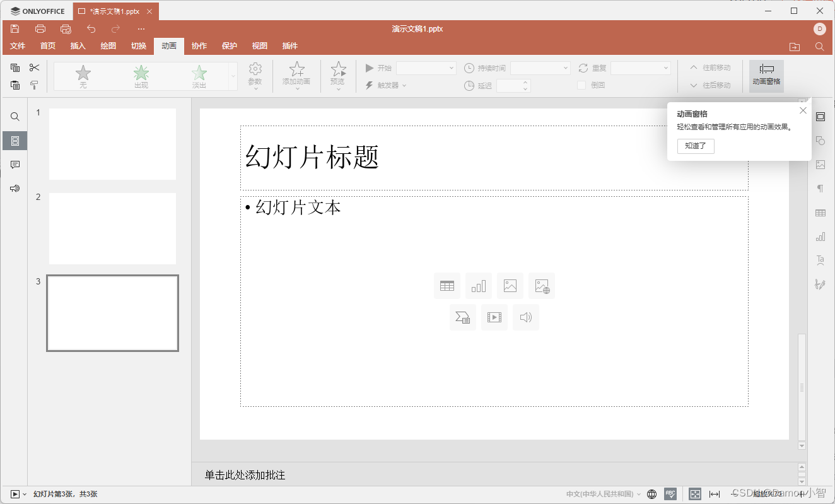Click the paste icon
Screen dimensions: 835x504
15,85
